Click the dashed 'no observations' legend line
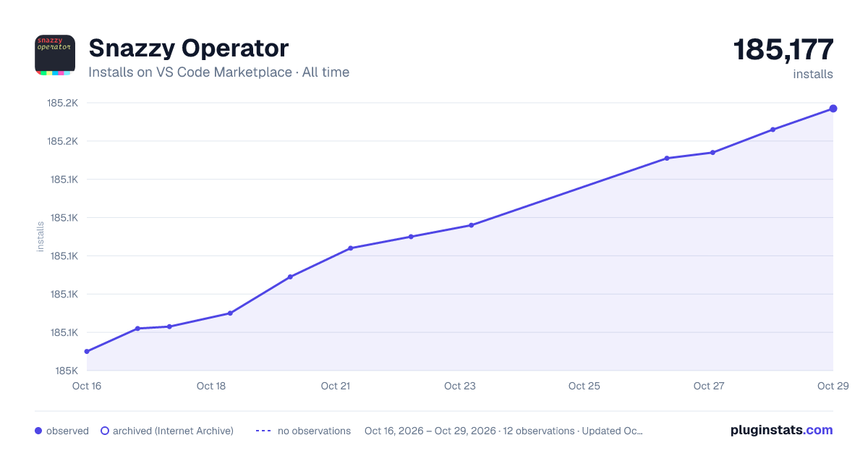This screenshot has width=868, height=456. click(x=263, y=431)
